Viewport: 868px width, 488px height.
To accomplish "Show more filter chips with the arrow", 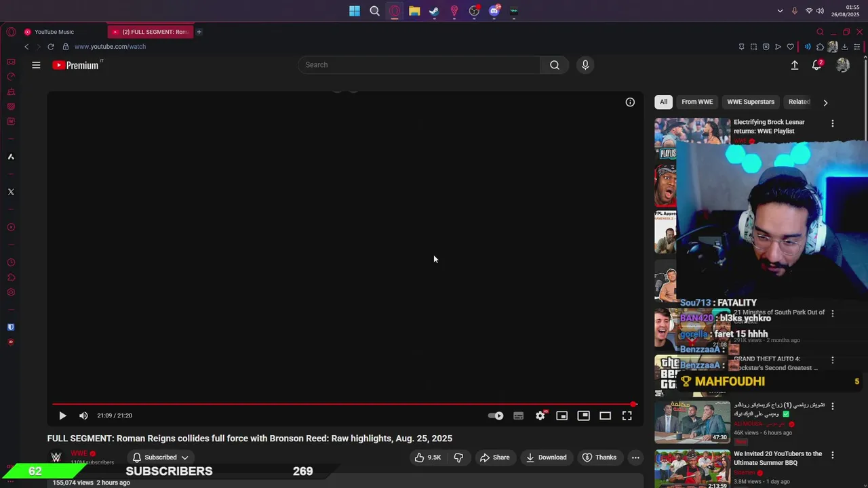I will click(x=825, y=102).
